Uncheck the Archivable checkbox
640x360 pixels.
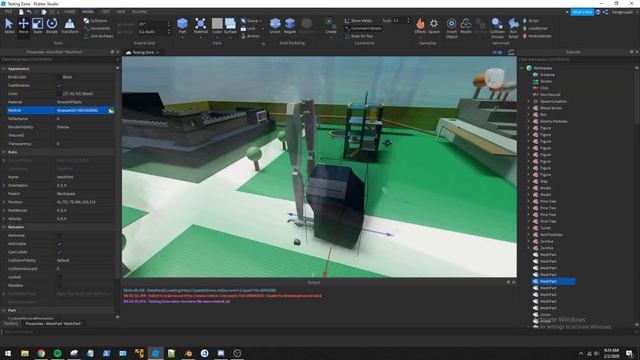[x=60, y=244]
